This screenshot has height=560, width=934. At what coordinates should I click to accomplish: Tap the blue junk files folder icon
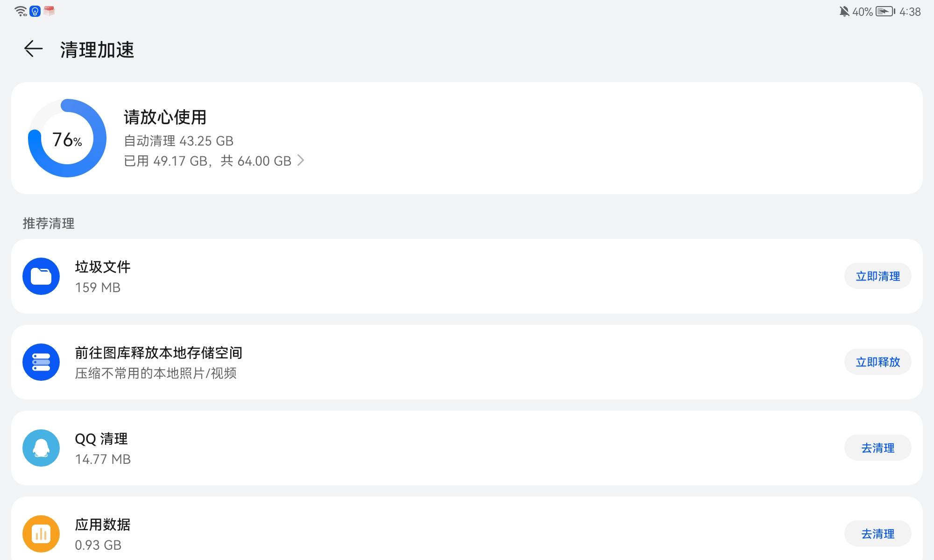pyautogui.click(x=41, y=276)
